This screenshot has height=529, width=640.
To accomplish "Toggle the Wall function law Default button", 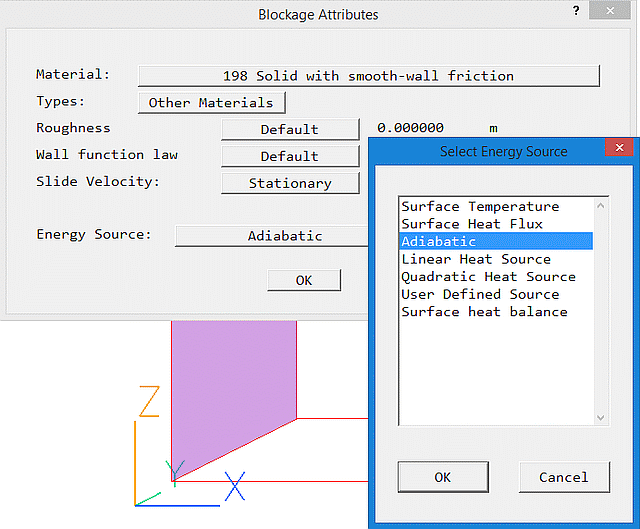I will pyautogui.click(x=289, y=156).
